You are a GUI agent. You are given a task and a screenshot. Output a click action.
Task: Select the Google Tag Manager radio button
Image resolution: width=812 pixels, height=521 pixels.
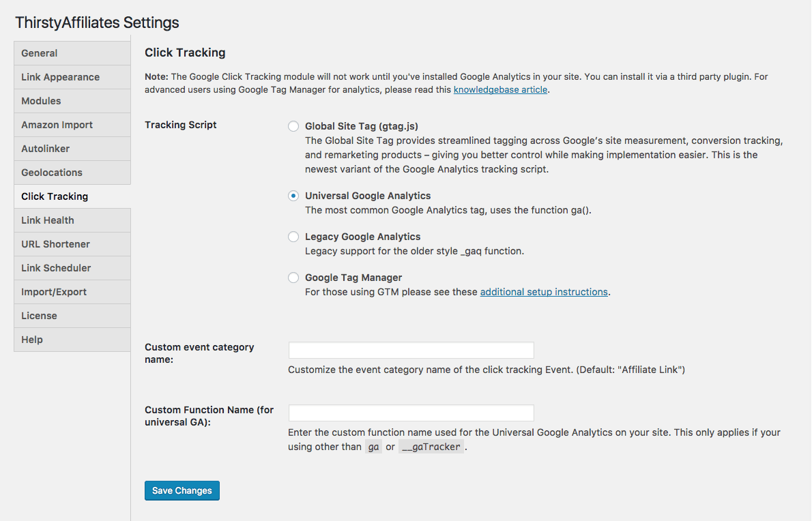click(293, 278)
